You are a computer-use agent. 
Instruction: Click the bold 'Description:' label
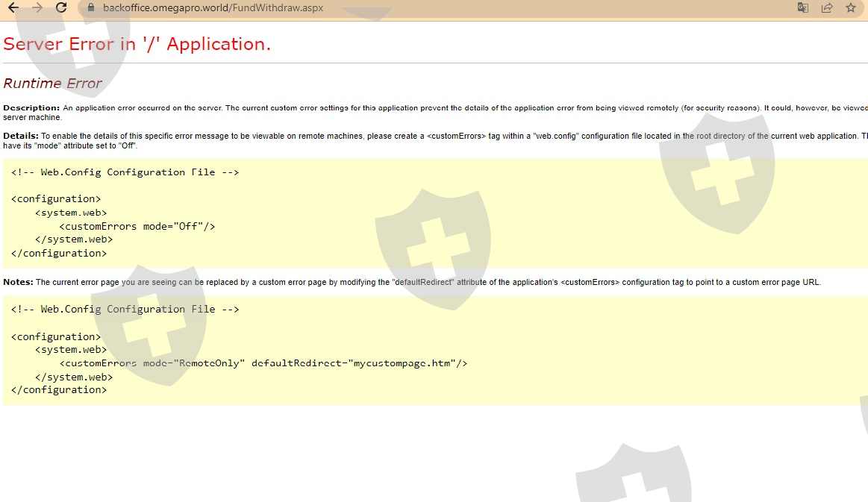point(31,108)
